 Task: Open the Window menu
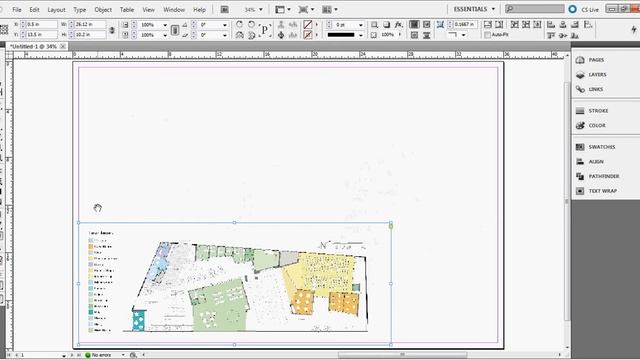click(174, 9)
